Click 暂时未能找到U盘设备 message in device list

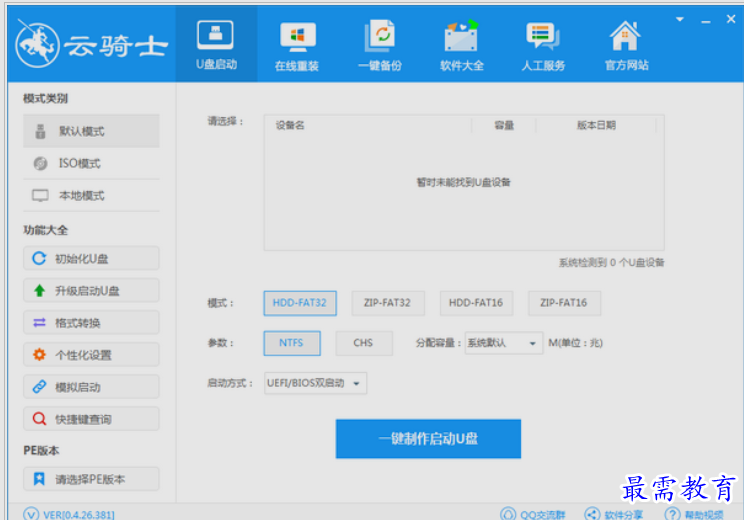pyautogui.click(x=464, y=182)
